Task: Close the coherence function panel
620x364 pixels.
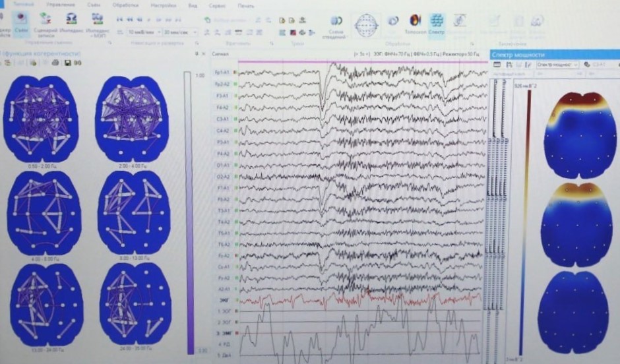Action: (x=204, y=54)
